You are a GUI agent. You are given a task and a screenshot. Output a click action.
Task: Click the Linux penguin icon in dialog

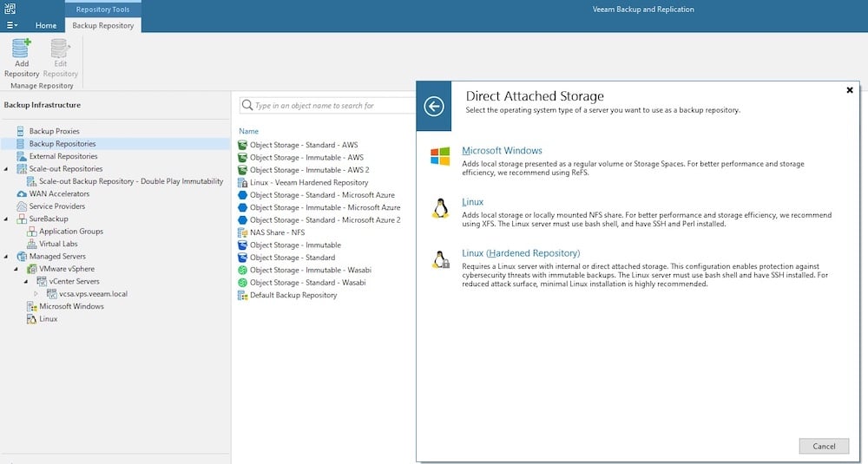click(x=440, y=208)
